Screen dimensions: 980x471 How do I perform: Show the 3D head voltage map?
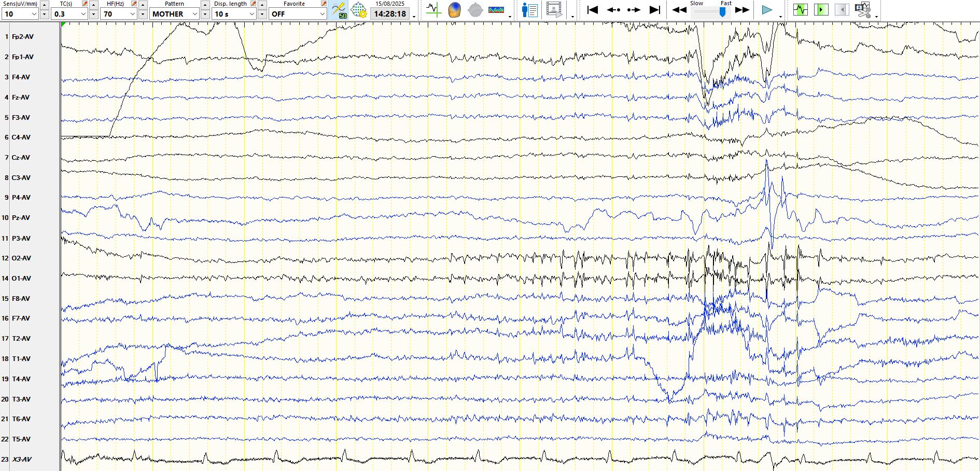click(x=454, y=10)
